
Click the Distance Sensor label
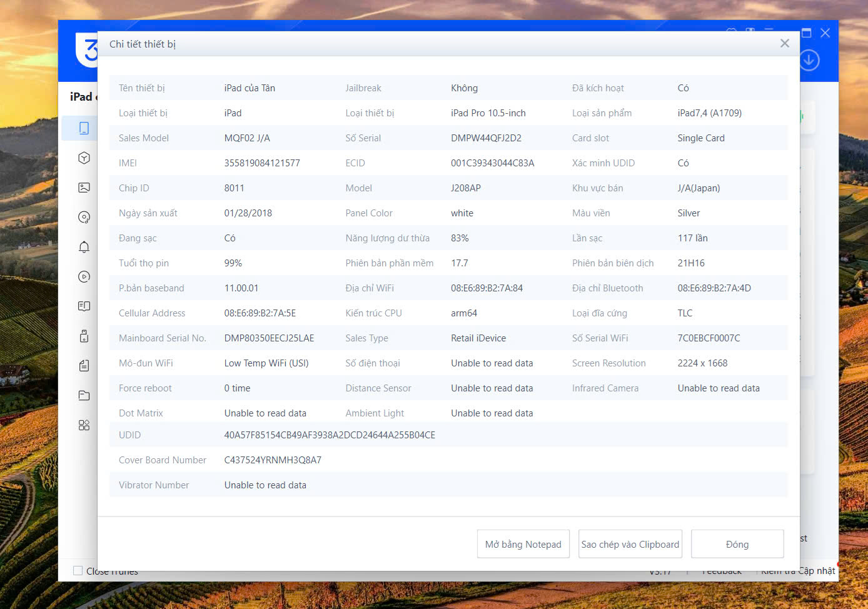tap(378, 388)
